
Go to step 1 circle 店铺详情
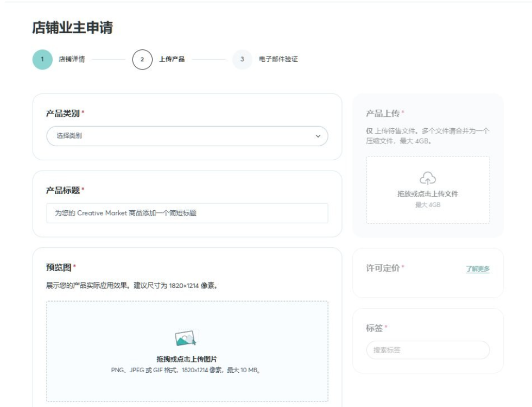point(42,59)
